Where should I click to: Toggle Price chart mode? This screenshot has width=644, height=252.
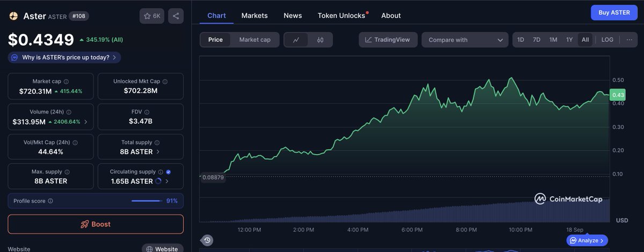(x=216, y=40)
